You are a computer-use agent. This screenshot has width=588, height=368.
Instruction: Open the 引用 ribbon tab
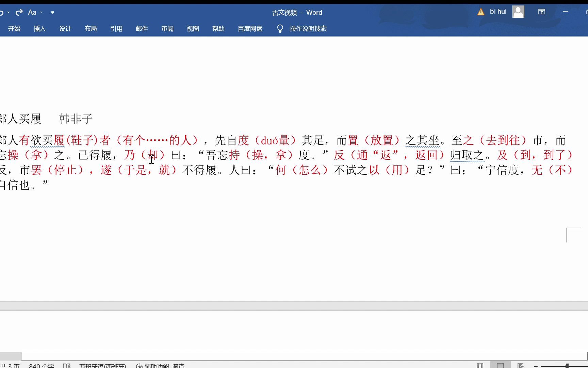coord(116,29)
